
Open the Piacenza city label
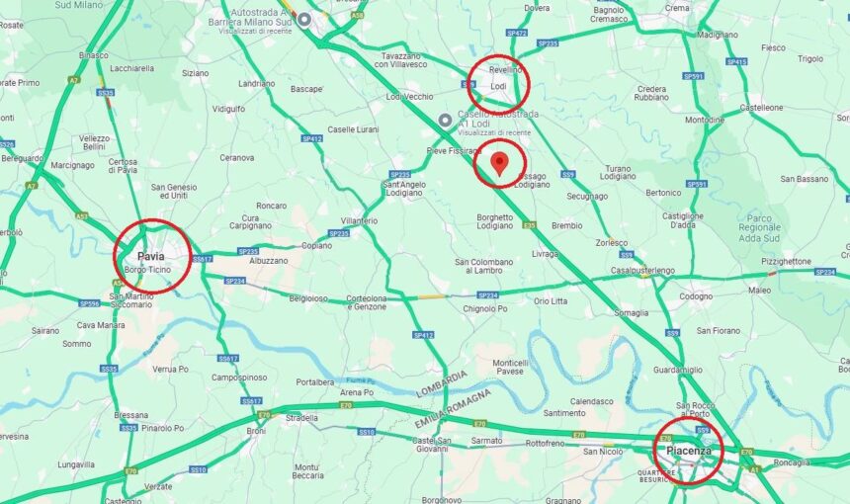point(689,451)
